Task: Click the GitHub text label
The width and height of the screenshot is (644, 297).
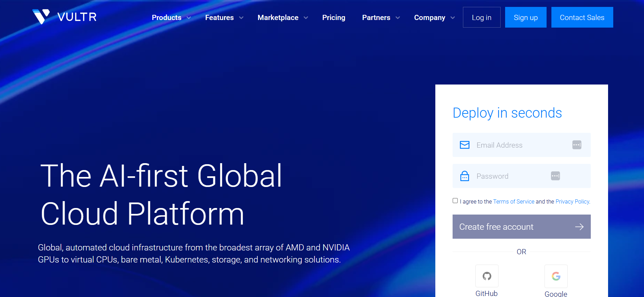Action: pos(486,293)
